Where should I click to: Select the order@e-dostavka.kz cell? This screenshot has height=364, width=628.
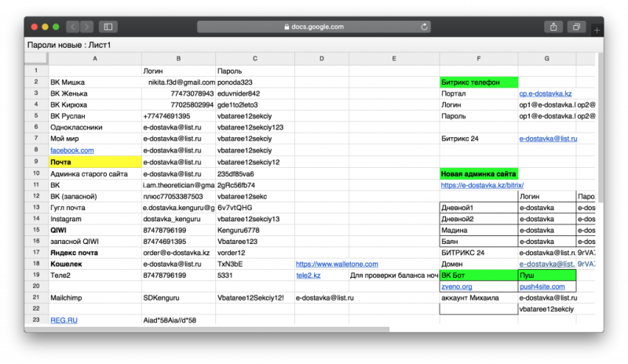[x=178, y=253]
